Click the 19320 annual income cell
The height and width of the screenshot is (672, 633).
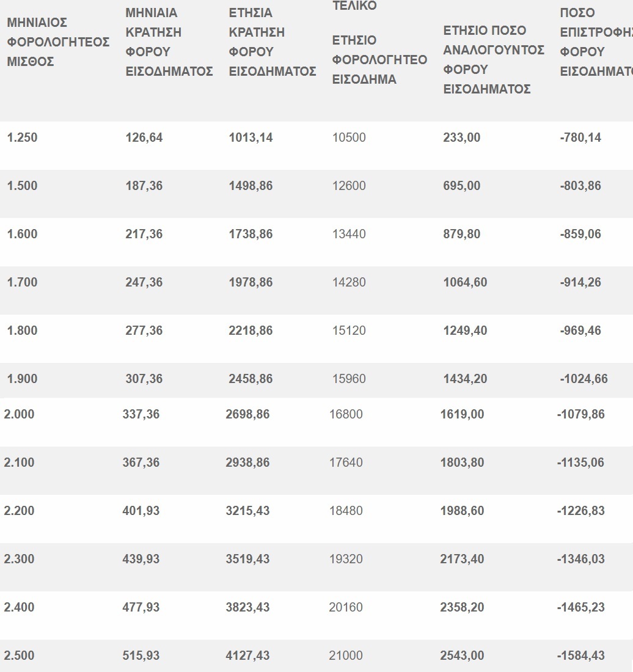click(x=346, y=559)
